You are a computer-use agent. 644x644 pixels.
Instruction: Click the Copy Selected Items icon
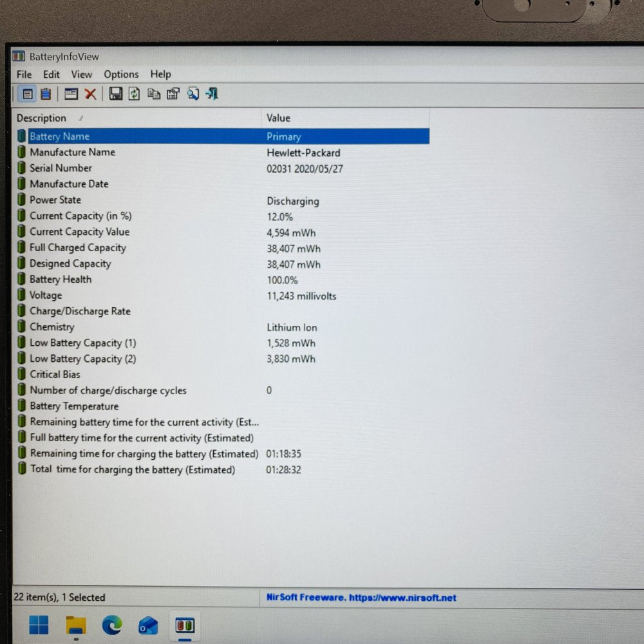click(154, 94)
